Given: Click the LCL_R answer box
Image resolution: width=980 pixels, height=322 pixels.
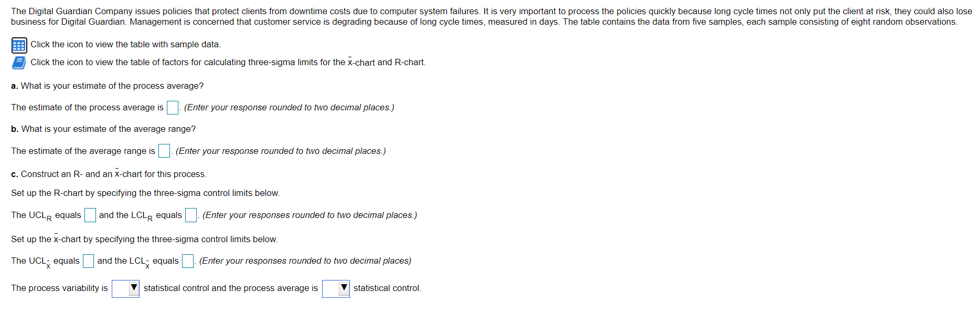Looking at the screenshot, I should [191, 215].
